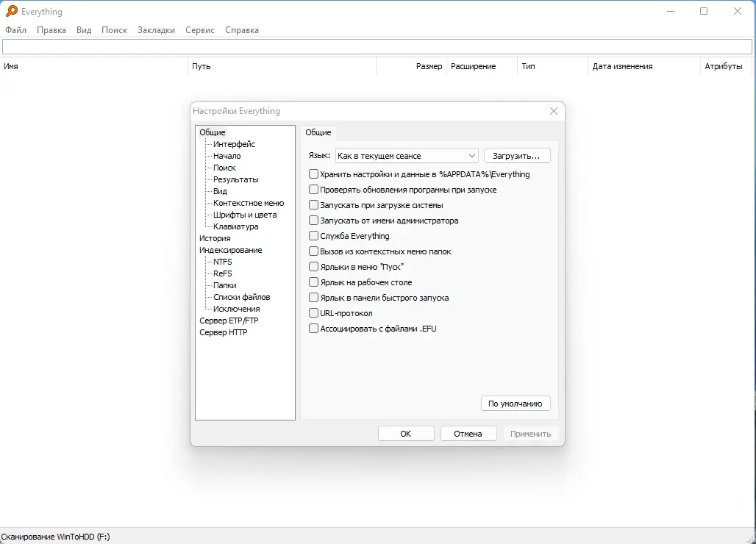Screen dimensions: 756x544
Task: Select Контекстное меню tree item
Action: coord(249,203)
